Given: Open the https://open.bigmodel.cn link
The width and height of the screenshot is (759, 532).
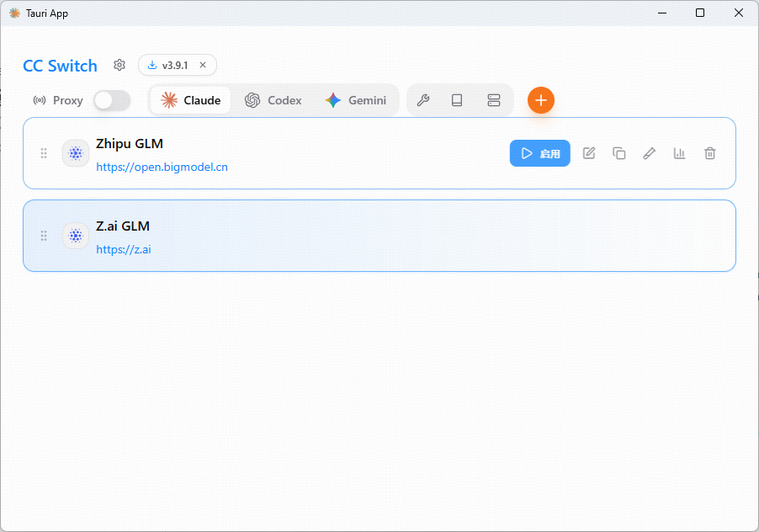Looking at the screenshot, I should click(162, 167).
